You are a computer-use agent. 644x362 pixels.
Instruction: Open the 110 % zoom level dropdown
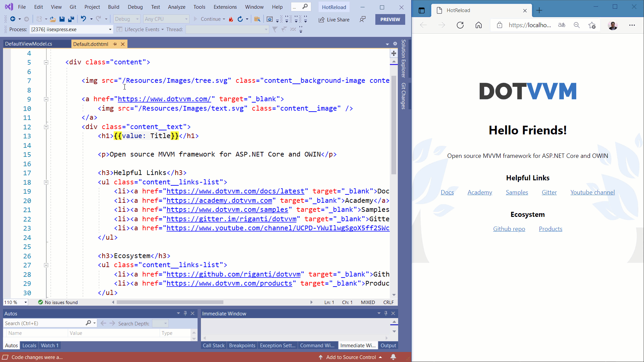25,302
